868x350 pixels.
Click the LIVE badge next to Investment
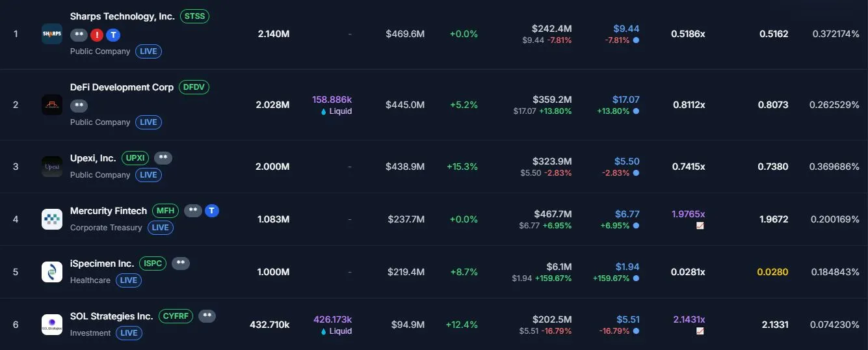(x=129, y=333)
